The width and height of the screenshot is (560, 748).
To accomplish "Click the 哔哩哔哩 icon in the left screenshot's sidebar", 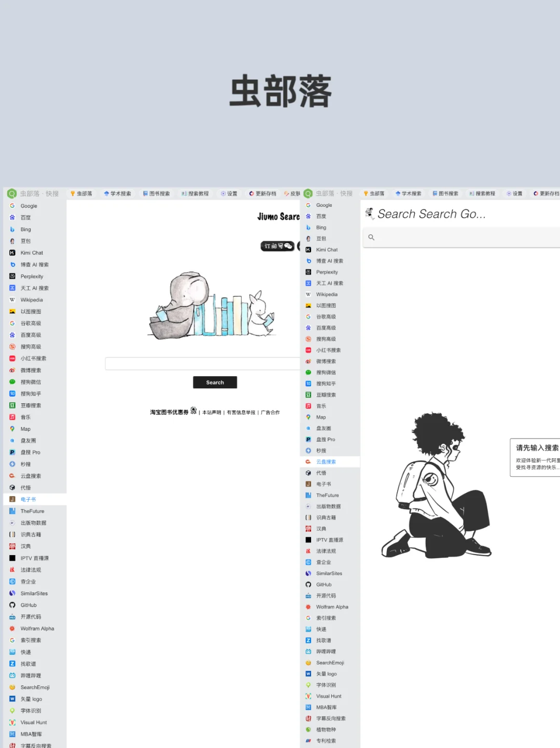I will click(12, 675).
